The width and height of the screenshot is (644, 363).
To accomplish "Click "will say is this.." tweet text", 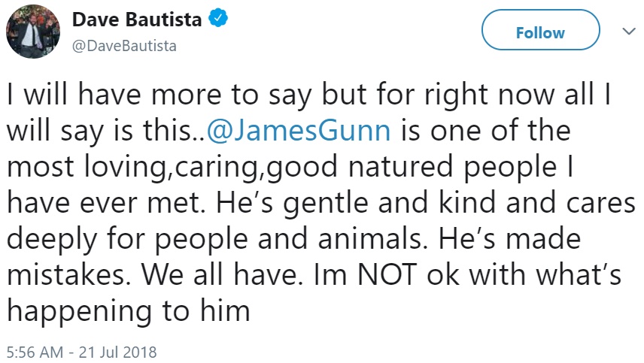I will [105, 131].
